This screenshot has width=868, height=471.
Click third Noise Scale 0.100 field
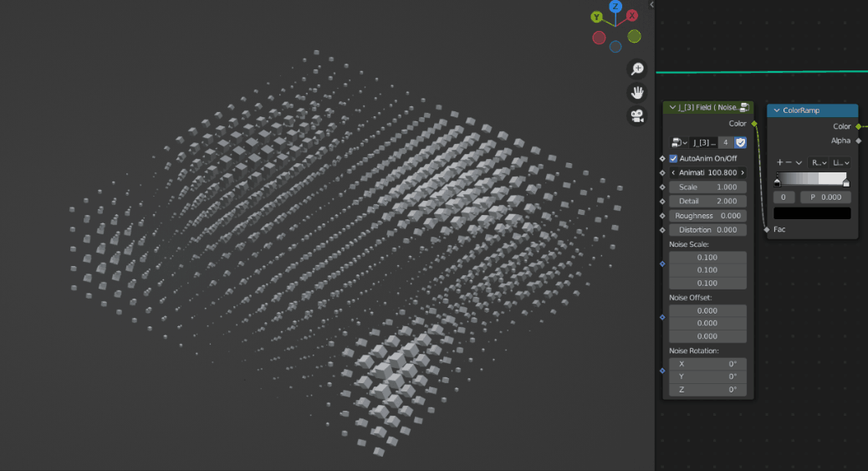point(708,283)
